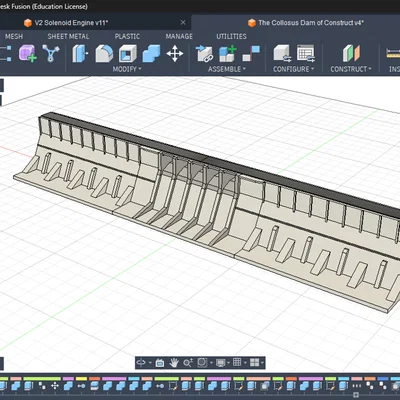
Task: Open the CONFIGURE dropdown menu
Action: (294, 69)
